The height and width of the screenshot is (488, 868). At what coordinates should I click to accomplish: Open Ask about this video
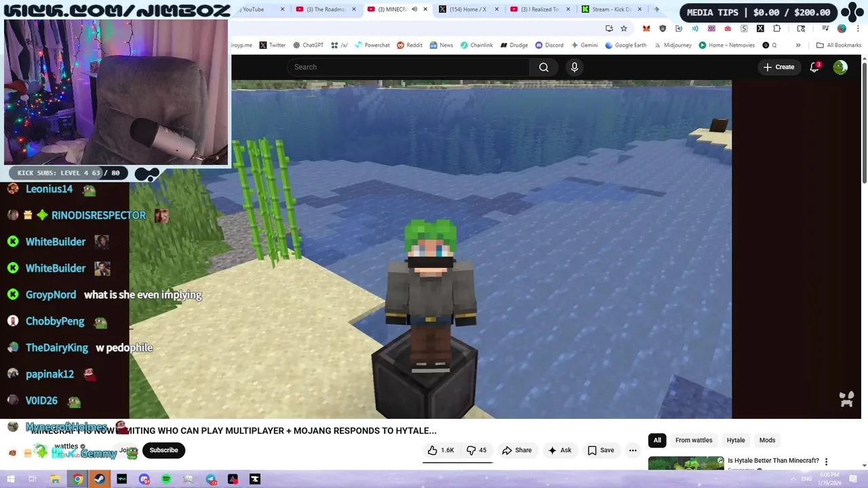tap(559, 450)
